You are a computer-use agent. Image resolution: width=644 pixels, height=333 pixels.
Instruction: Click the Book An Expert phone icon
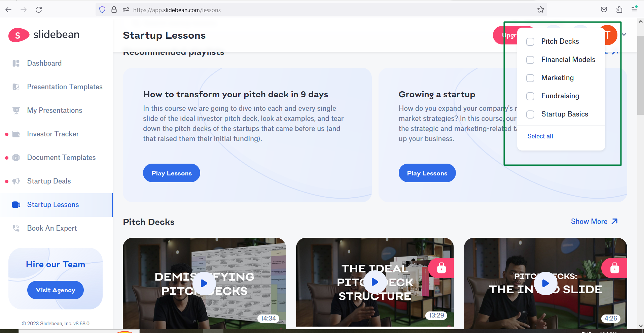[x=16, y=228]
